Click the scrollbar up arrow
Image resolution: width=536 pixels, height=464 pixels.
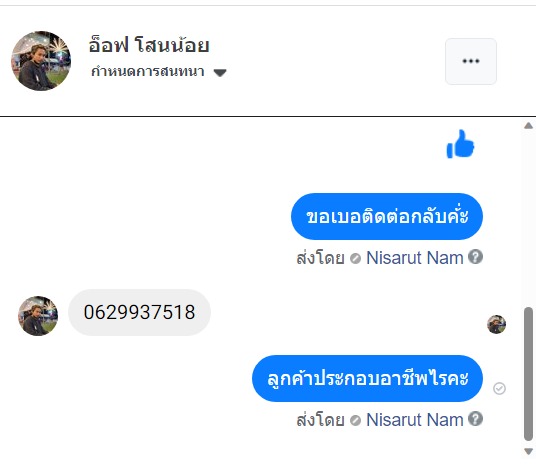[528, 126]
